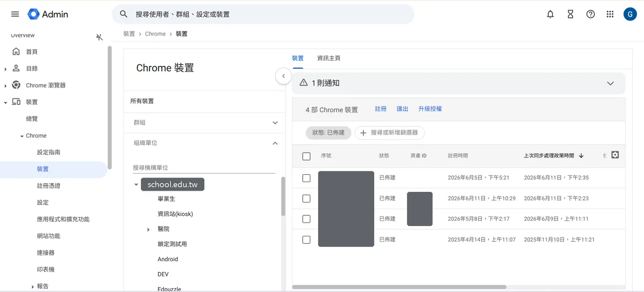644x292 pixels.
Task: Open 註冊憑證 in sidebar
Action: (x=48, y=186)
